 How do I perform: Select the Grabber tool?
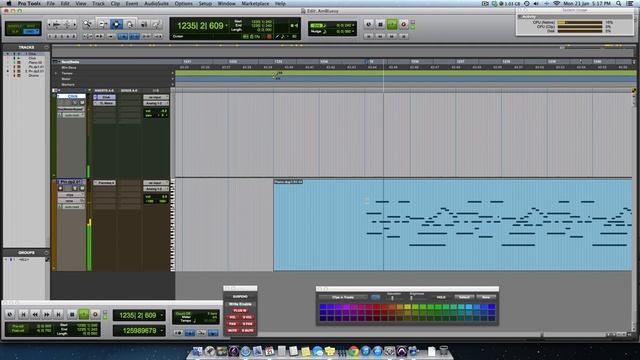pos(130,24)
